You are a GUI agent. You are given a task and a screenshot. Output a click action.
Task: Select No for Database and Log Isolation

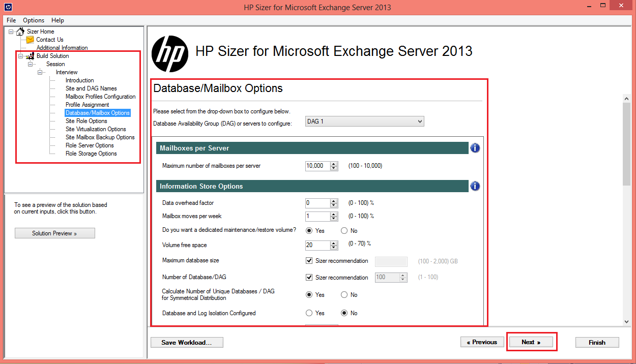tap(344, 313)
